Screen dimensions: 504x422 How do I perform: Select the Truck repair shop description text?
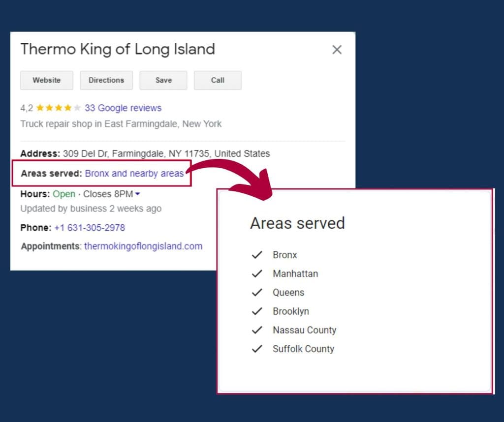[121, 124]
